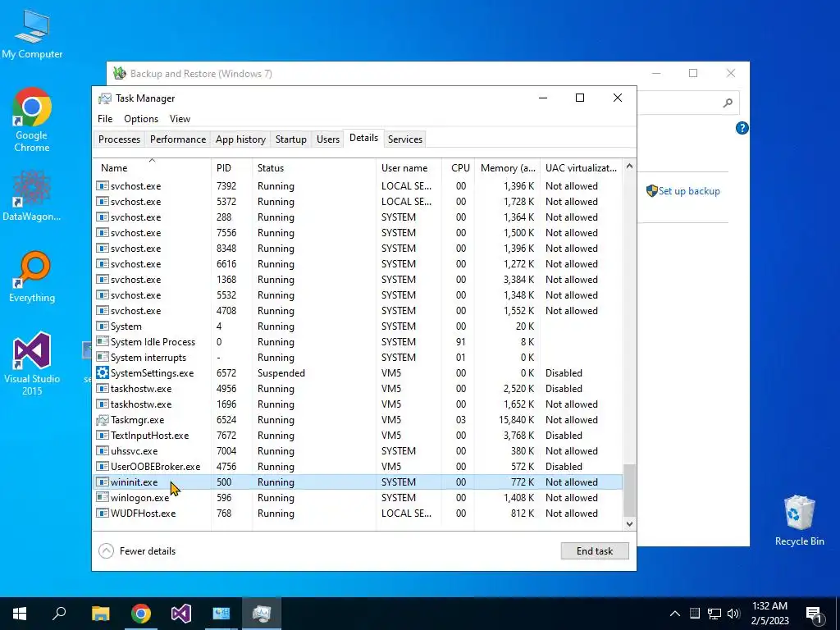The height and width of the screenshot is (630, 840).
Task: Click the volume speaker tray icon
Action: (x=733, y=614)
